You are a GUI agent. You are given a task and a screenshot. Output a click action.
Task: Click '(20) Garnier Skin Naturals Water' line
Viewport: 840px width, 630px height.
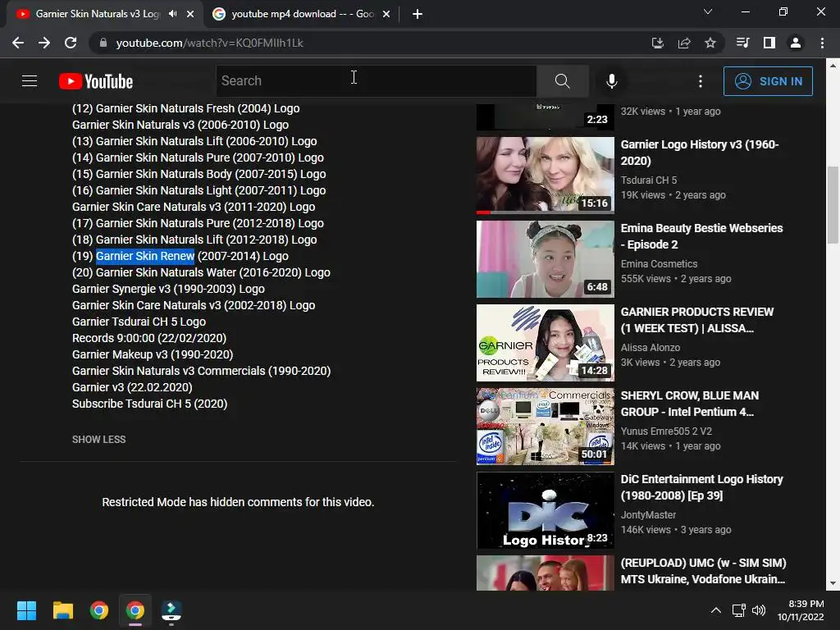201,272
